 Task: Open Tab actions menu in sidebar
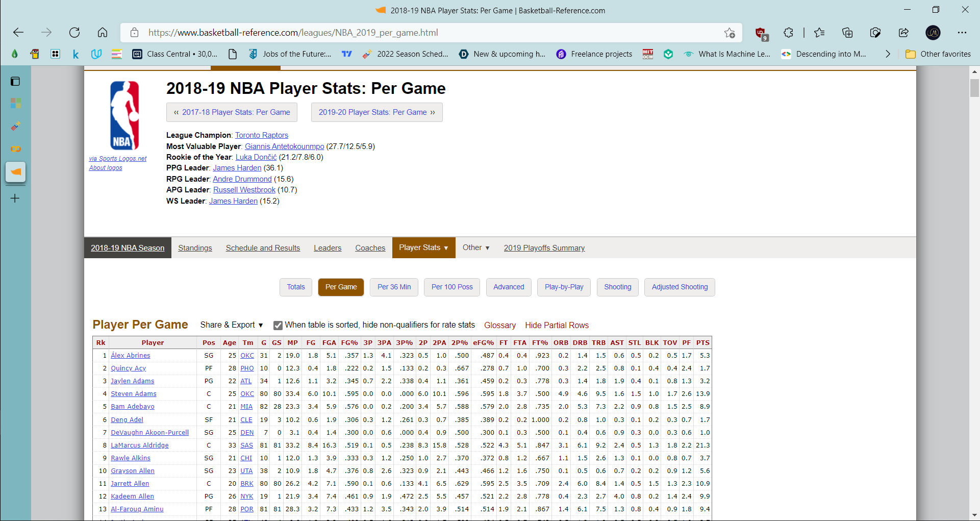coord(15,81)
